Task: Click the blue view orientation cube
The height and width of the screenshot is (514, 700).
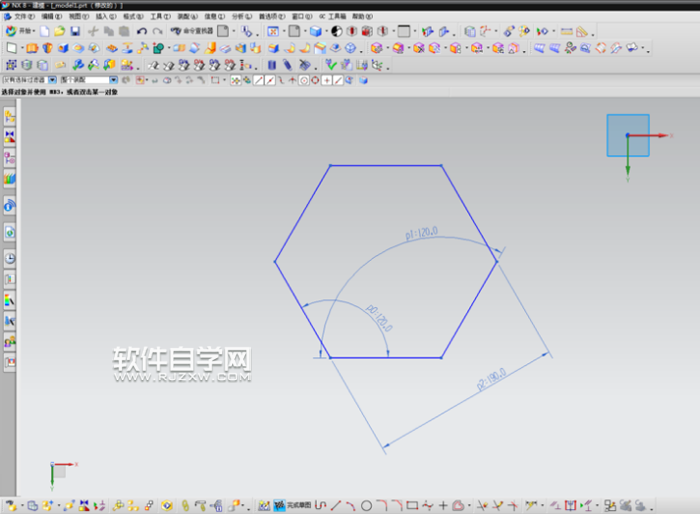Action: tap(628, 135)
